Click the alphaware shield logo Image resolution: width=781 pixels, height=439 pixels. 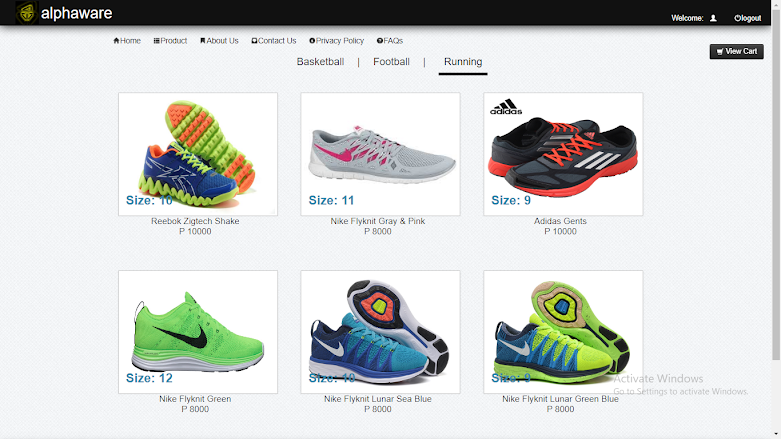(26, 12)
